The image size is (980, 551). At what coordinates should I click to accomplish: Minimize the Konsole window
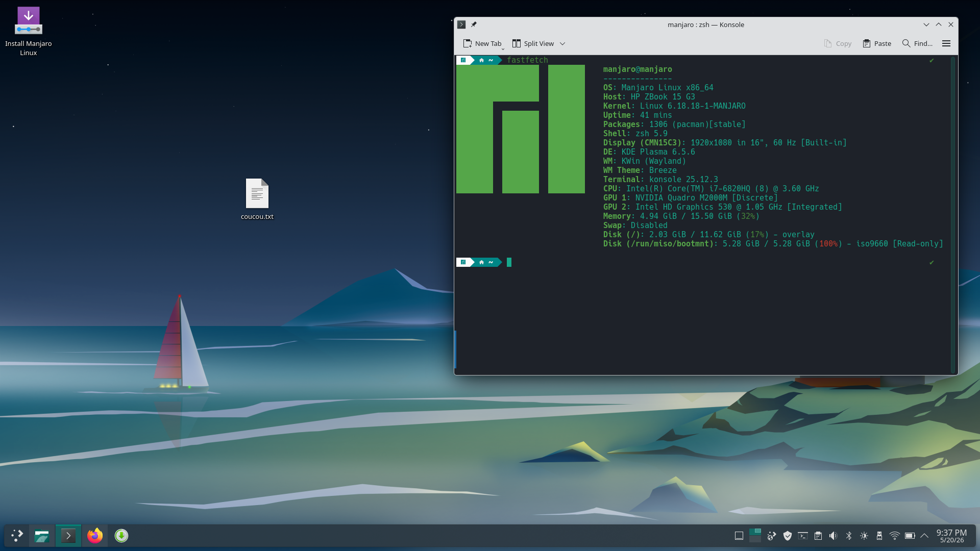926,24
